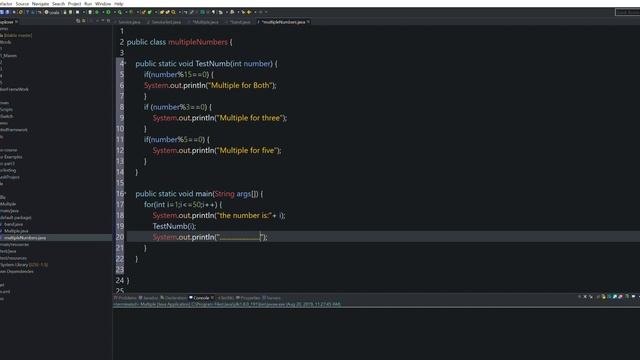Open the Search menu
This screenshot has width=640, height=360.
58,3
